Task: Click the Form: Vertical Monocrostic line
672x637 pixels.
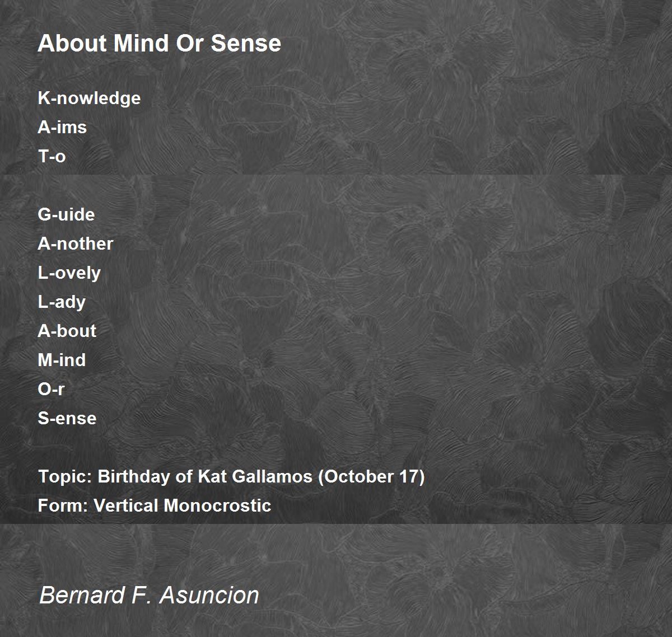Action: pyautogui.click(x=154, y=505)
